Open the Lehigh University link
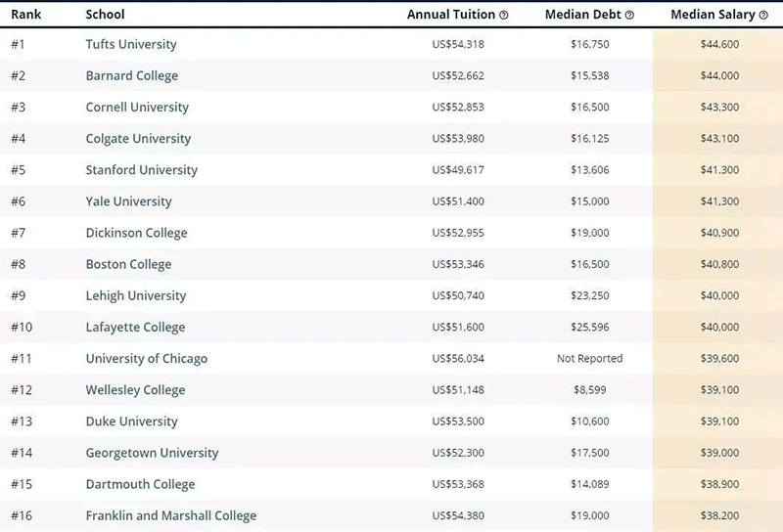 [136, 296]
